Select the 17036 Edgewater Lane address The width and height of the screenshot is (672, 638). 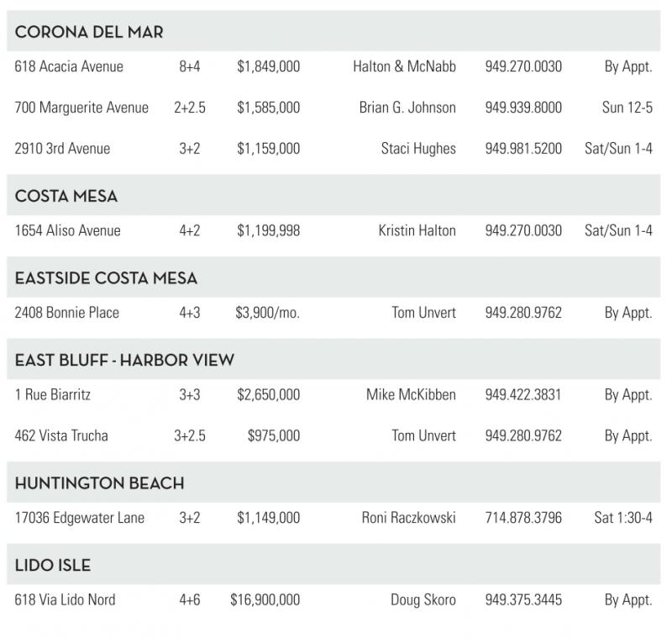80,518
